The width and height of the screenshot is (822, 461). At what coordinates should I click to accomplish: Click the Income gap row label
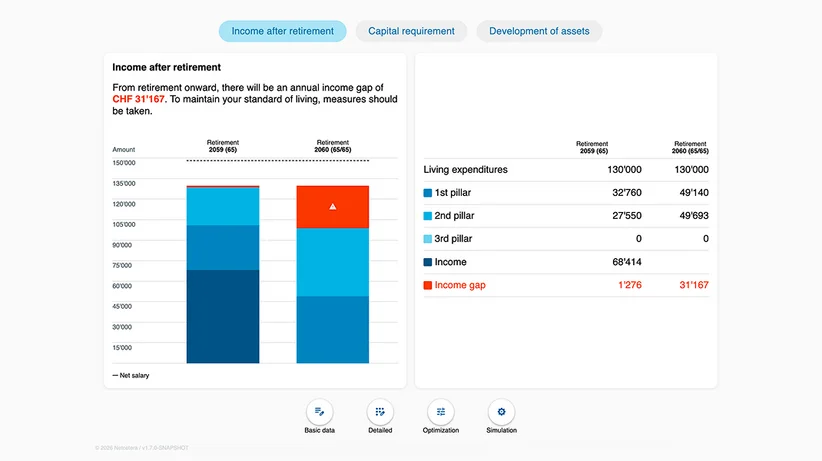pyautogui.click(x=460, y=285)
